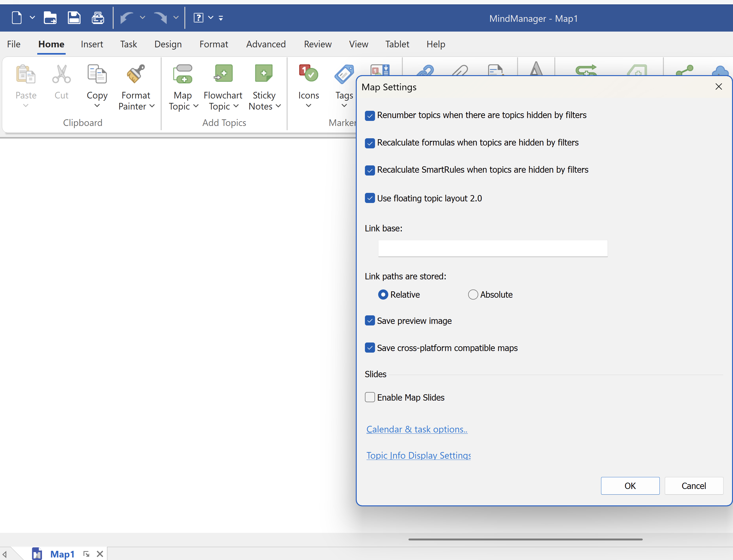Viewport: 733px width, 560px height.
Task: Toggle the Save preview image checkbox
Action: coord(370,321)
